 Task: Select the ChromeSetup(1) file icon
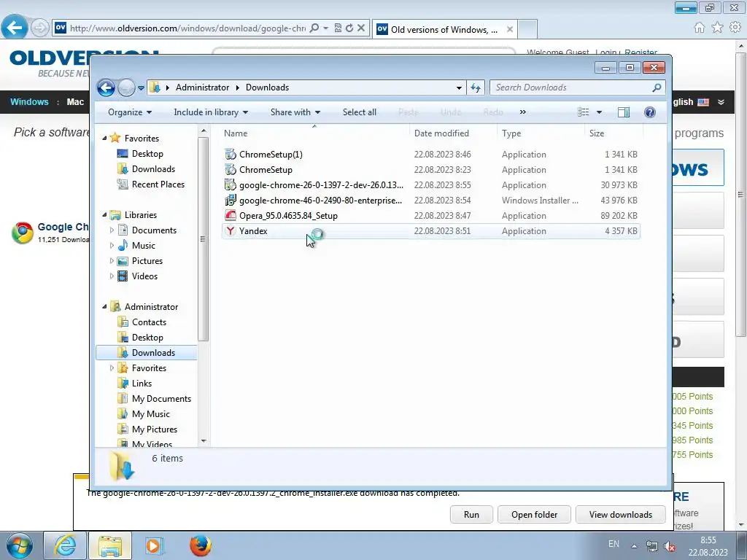[231, 155]
